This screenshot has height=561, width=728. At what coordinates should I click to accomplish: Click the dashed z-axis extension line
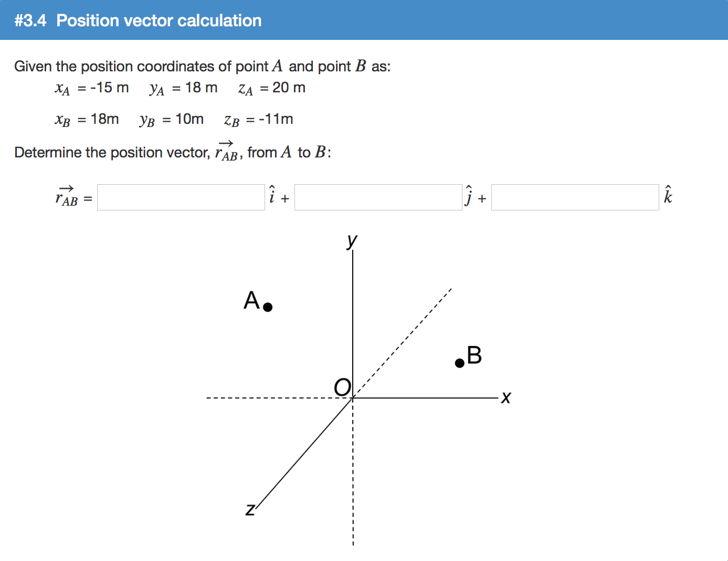pyautogui.click(x=353, y=472)
